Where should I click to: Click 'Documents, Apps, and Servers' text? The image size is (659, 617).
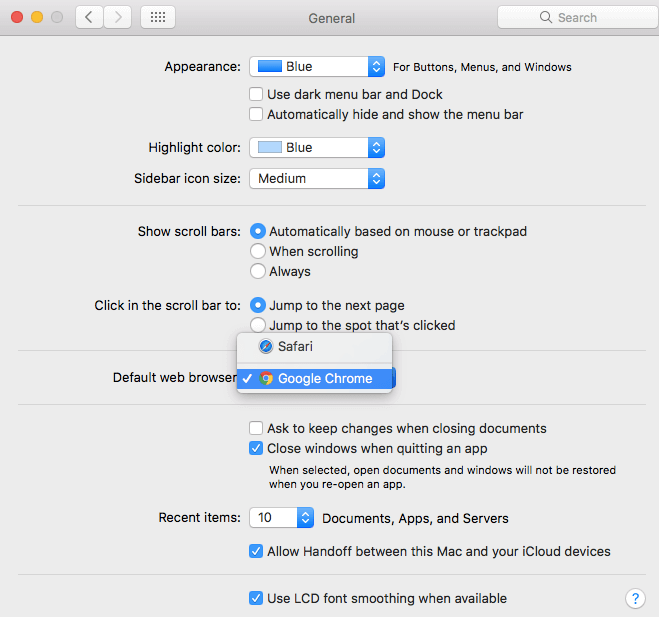415,518
